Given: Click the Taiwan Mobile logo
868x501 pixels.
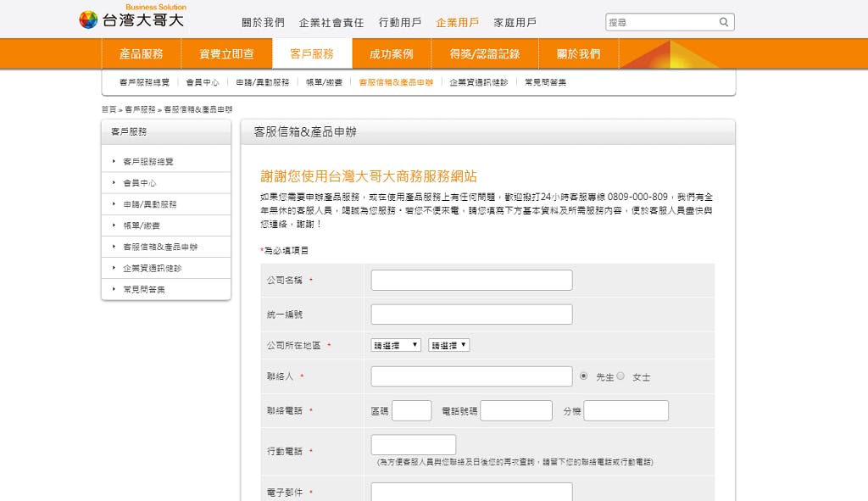Looking at the screenshot, I should (x=132, y=17).
